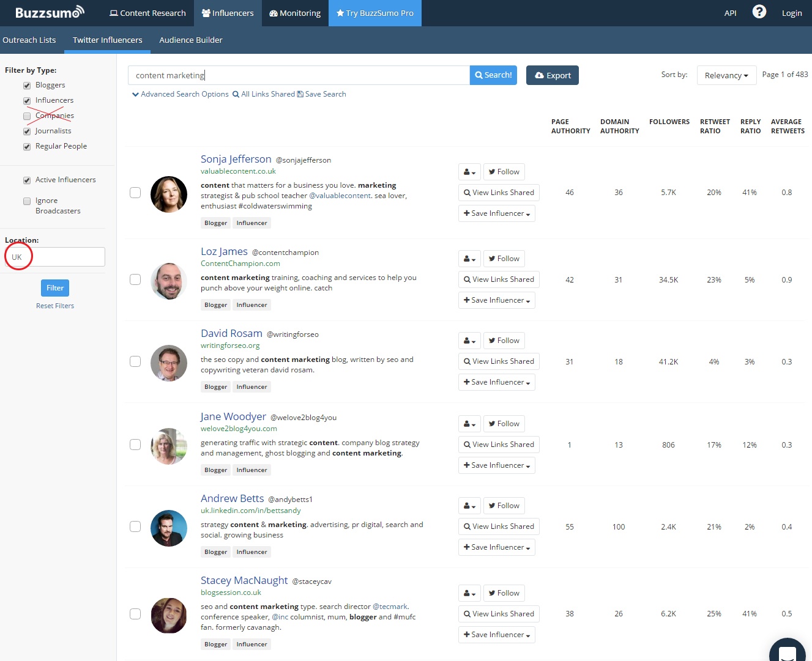Viewport: 812px width, 661px height.
Task: Toggle the Bloggers filter checkbox
Action: coord(27,86)
